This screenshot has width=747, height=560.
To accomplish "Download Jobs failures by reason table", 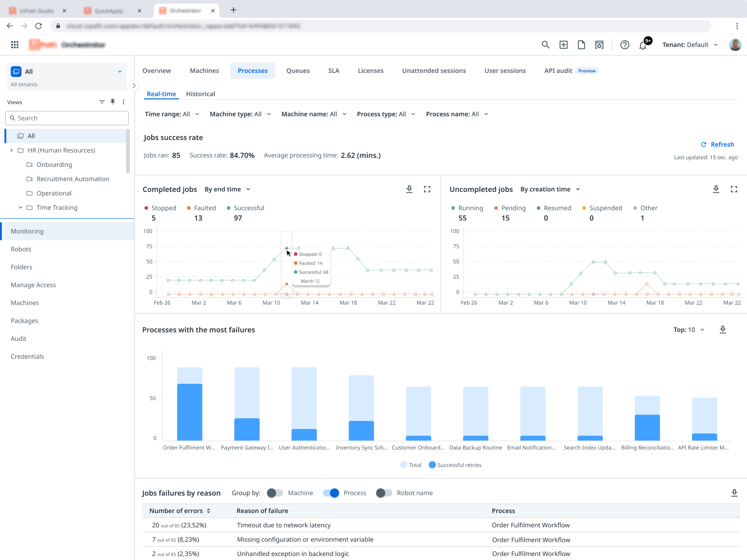I will tap(734, 493).
